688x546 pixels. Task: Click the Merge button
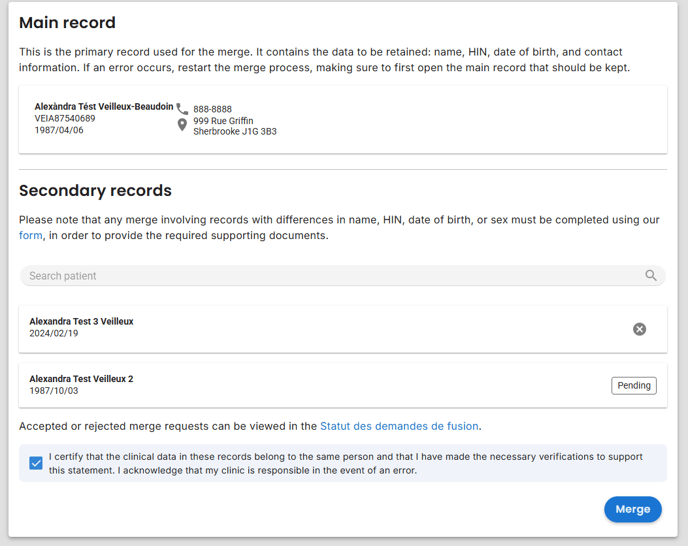633,509
